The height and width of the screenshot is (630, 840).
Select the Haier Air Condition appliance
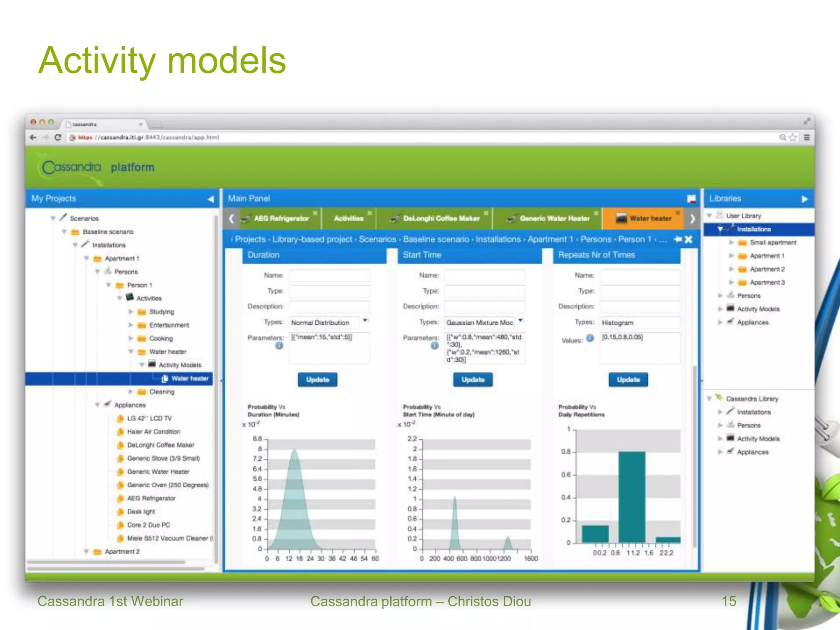(x=153, y=431)
